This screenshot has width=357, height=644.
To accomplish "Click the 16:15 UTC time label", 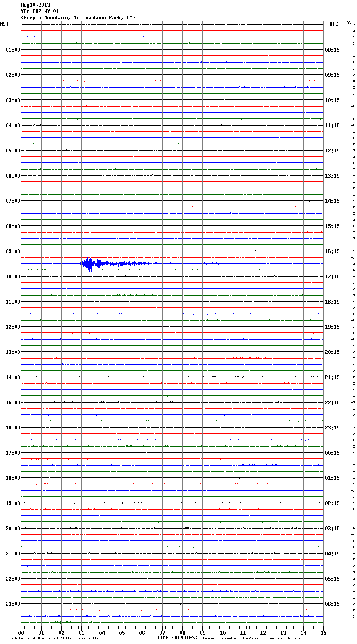I will click(332, 251).
